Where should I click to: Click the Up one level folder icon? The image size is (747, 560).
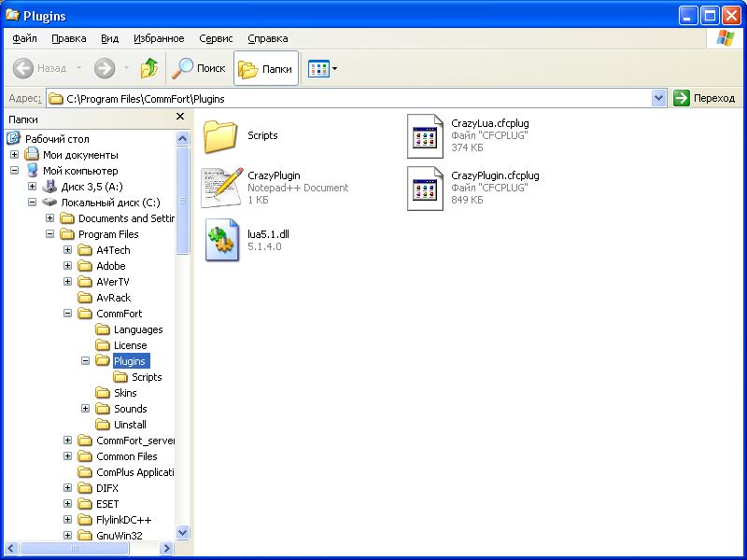coord(149,68)
